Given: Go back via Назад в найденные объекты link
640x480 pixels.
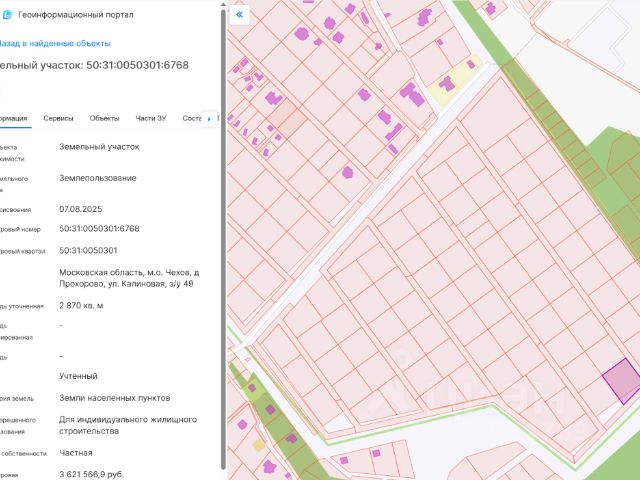Looking at the screenshot, I should tap(54, 44).
